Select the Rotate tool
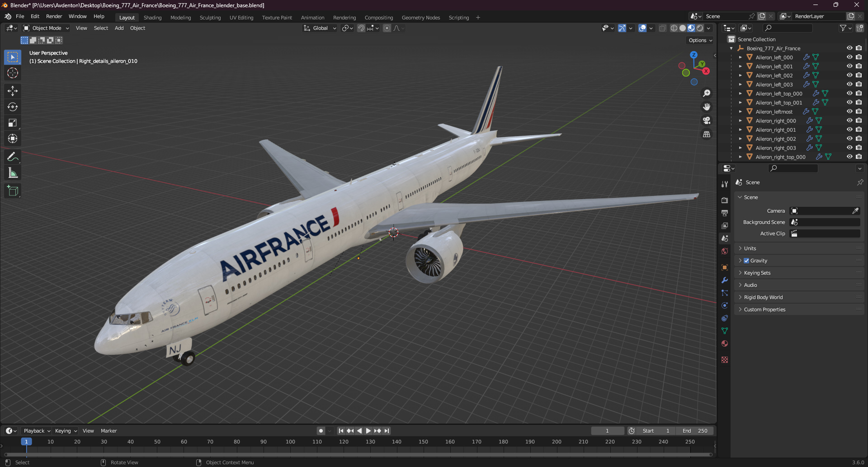This screenshot has height=467, width=868. click(x=13, y=107)
